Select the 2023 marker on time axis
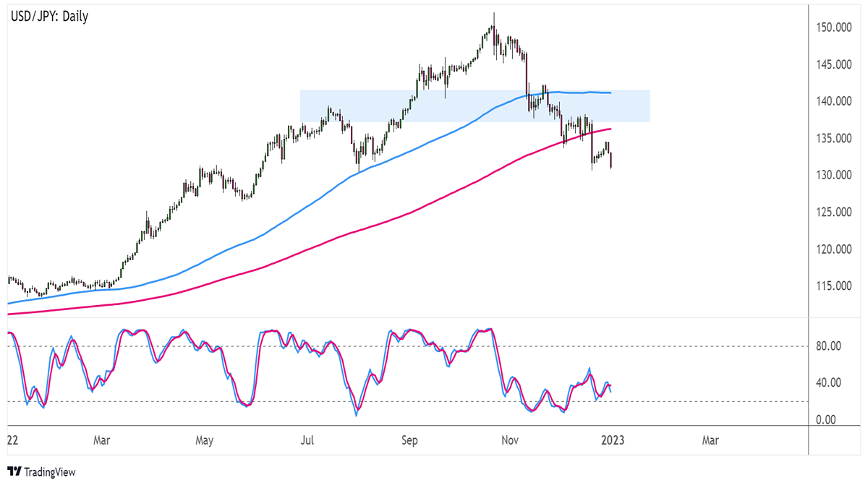 612,440
